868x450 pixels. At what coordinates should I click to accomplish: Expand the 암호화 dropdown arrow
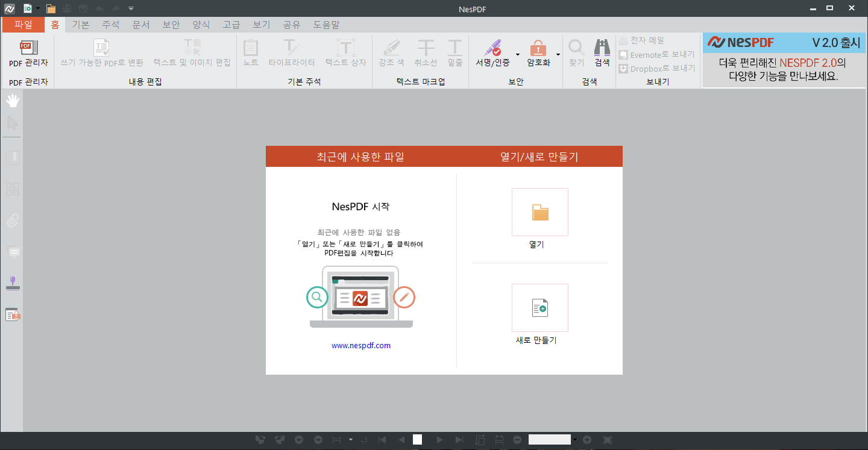[558, 54]
